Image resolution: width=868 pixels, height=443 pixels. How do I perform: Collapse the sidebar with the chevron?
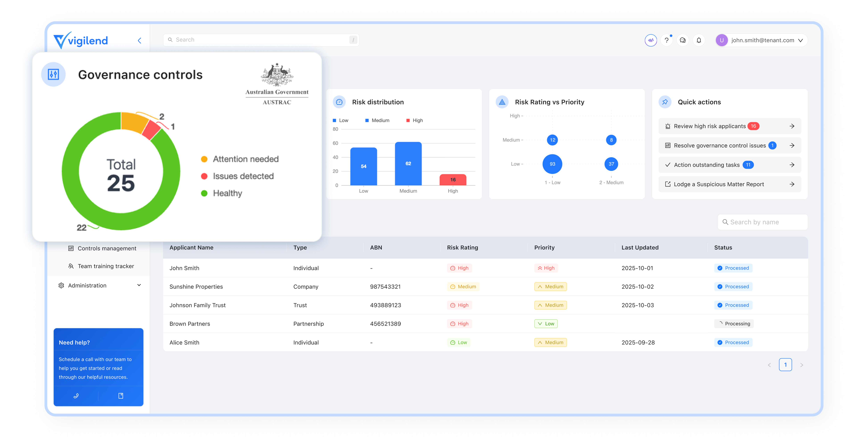tap(139, 41)
